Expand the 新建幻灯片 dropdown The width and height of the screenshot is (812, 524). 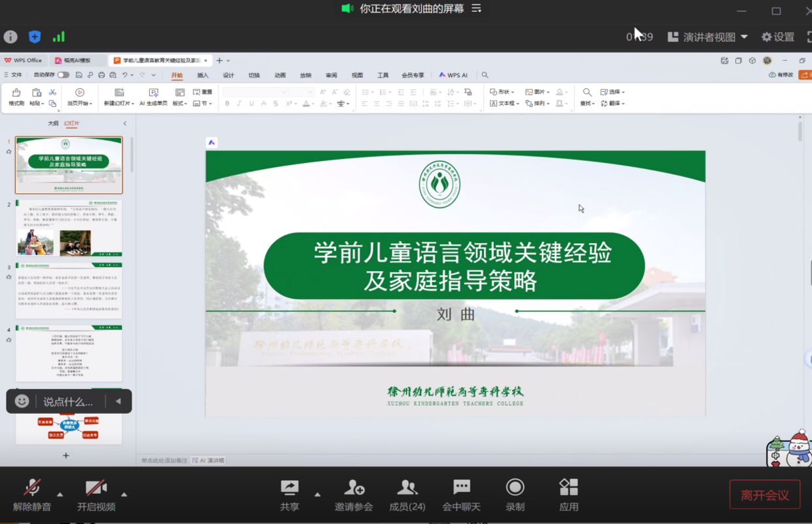tap(119, 103)
